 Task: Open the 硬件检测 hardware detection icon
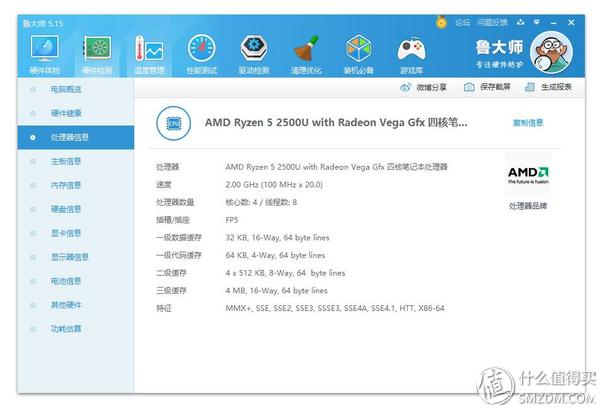pyautogui.click(x=97, y=54)
